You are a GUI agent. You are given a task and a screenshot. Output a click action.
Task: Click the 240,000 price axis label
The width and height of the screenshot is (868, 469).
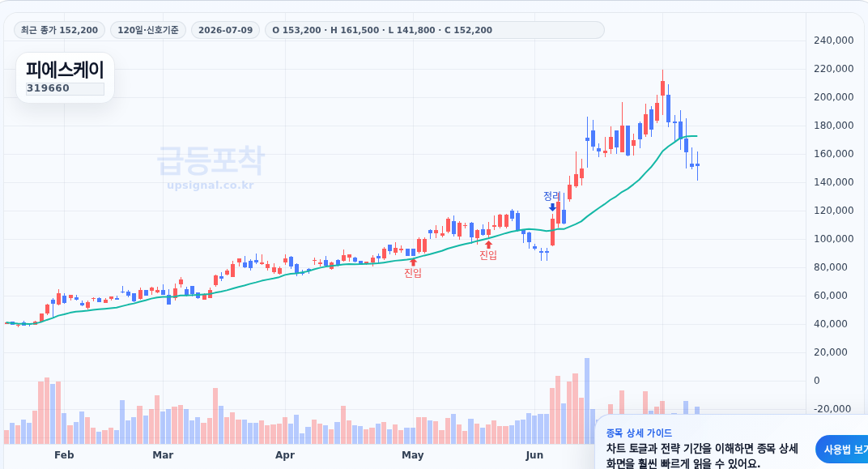pyautogui.click(x=834, y=41)
